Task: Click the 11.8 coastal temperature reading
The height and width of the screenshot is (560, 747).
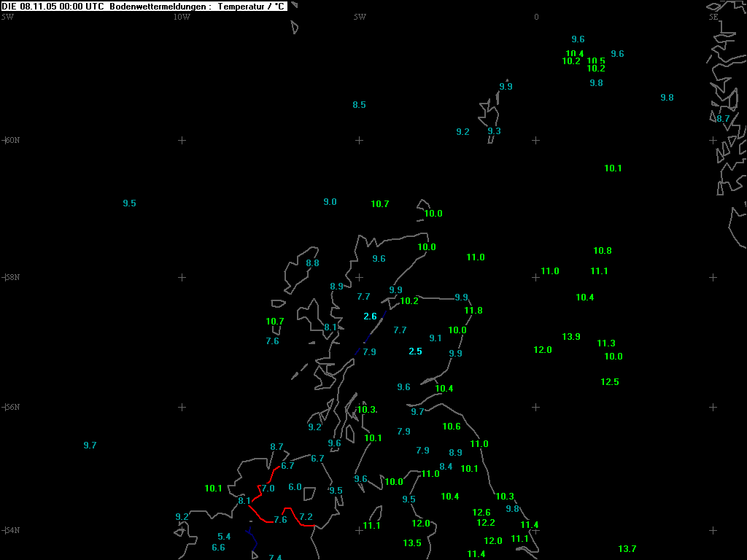Action: tap(473, 311)
